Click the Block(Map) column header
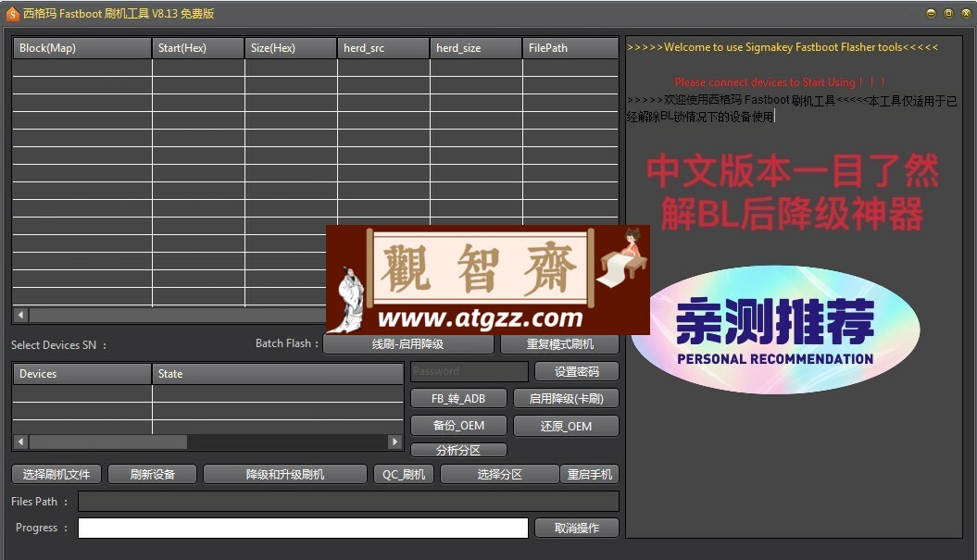Screen dimensions: 977x560 coord(81,48)
